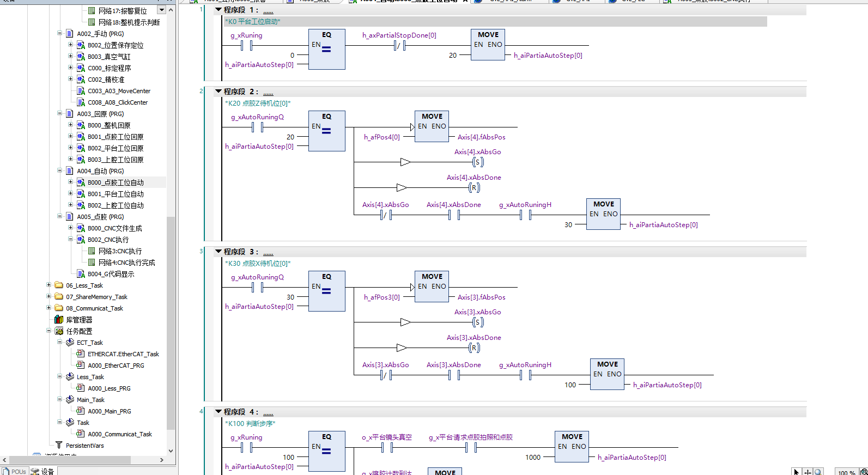Select the pan (cross arrows) tool

808,472
